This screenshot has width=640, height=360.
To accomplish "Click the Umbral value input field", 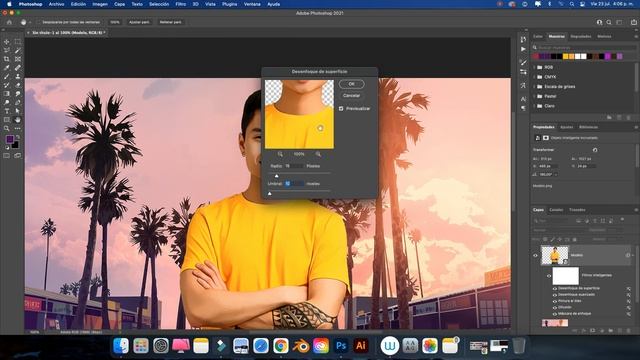I will coord(294,184).
